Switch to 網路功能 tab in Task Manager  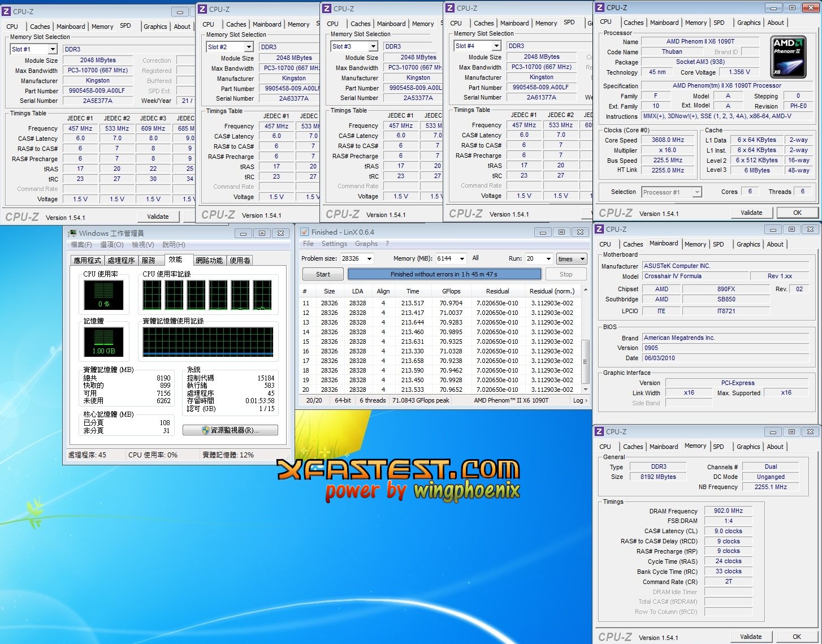pos(209,260)
